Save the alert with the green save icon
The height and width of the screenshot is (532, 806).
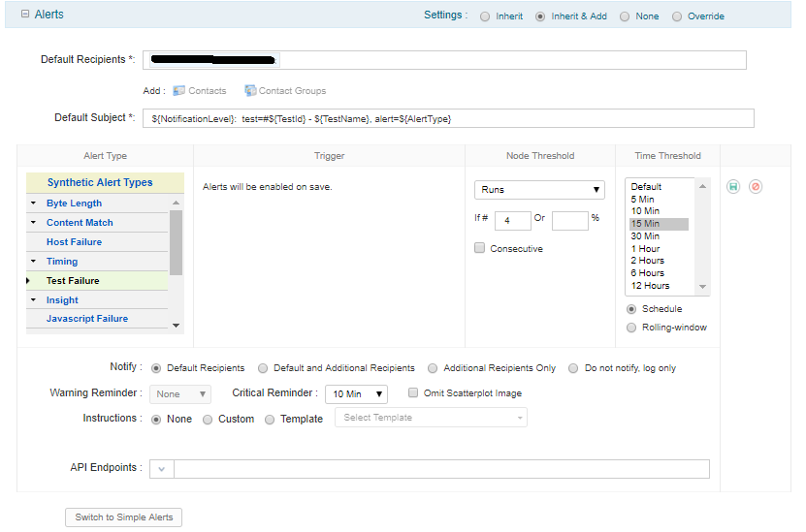pos(733,186)
